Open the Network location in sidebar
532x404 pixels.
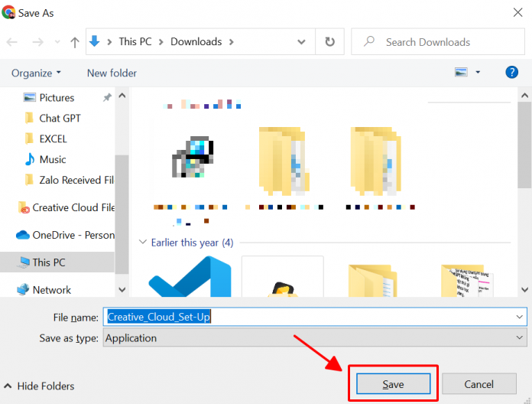coord(51,290)
